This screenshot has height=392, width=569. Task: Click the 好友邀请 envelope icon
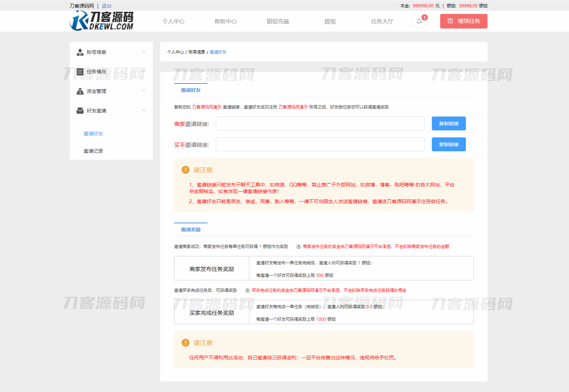[x=80, y=111]
